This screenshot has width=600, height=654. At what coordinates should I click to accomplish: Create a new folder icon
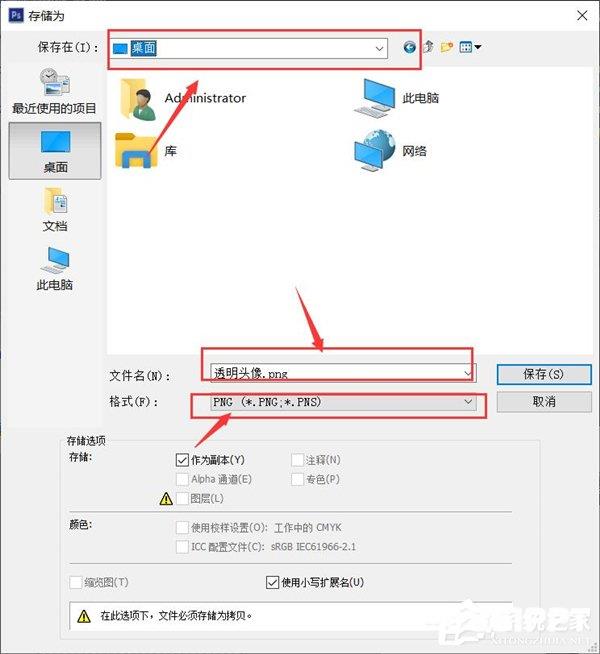coord(447,47)
